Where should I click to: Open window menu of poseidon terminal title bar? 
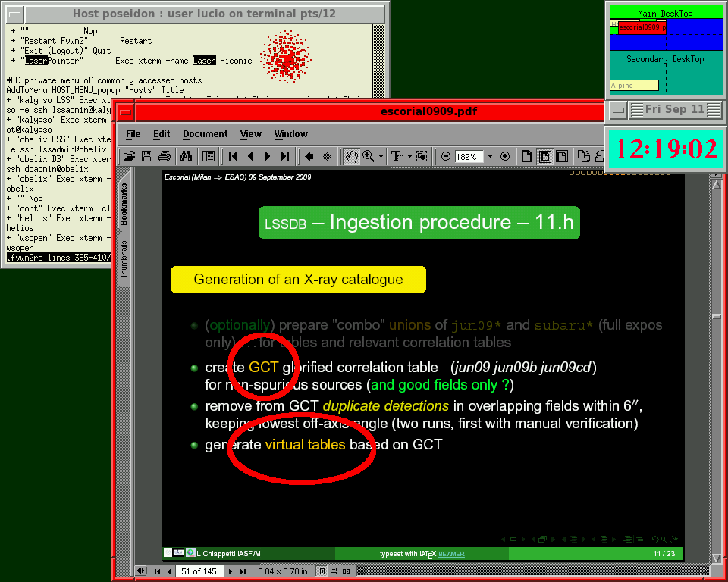15,14
